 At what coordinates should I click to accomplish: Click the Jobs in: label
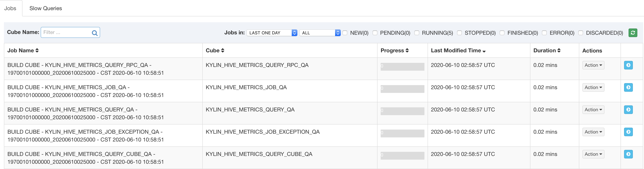coord(234,32)
